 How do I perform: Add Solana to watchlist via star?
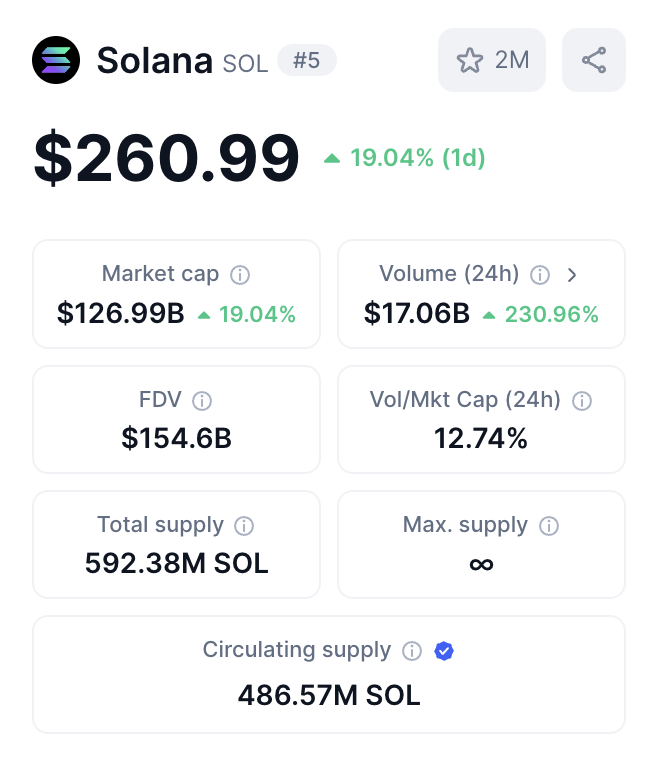[470, 60]
